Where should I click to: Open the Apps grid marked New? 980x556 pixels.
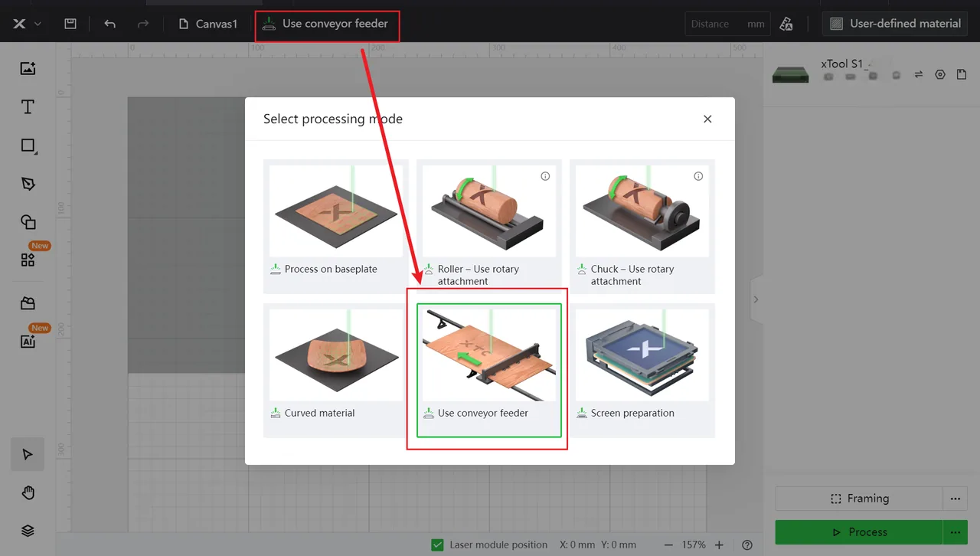(x=28, y=260)
